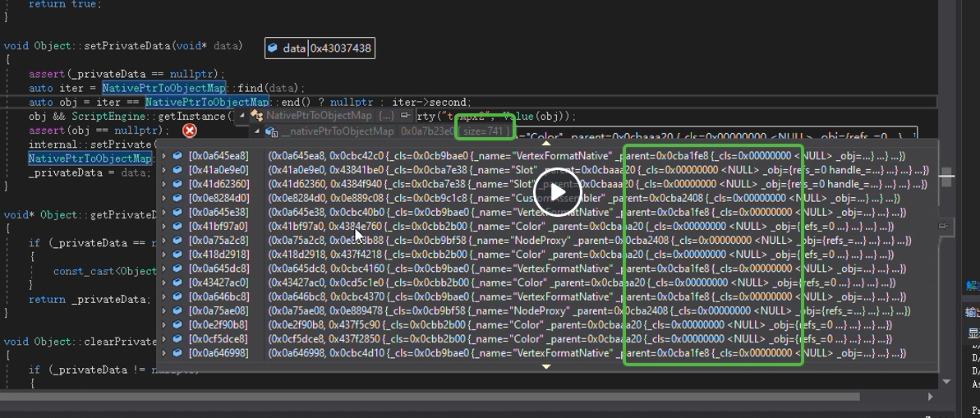Image resolution: width=980 pixels, height=418 pixels.
Task: Collapse the __nativePtrToObjectMap member arrow
Action: coord(257,131)
